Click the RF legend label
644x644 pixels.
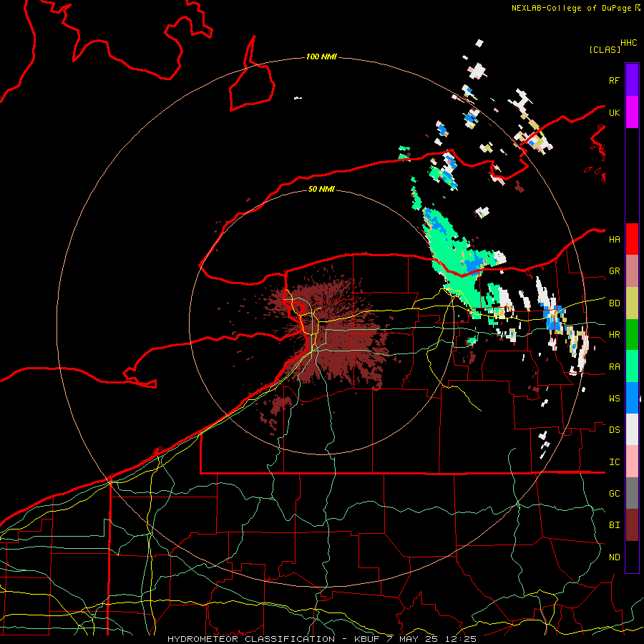pos(614,80)
